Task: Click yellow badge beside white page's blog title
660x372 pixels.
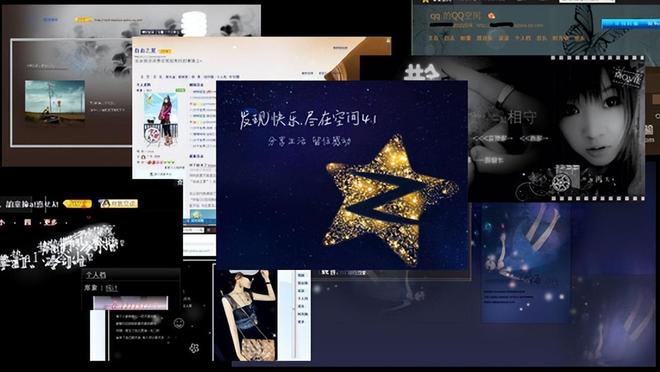Action: [x=165, y=51]
